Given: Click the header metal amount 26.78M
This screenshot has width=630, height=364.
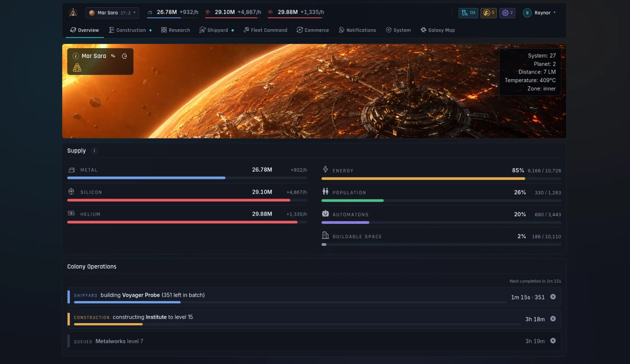Looking at the screenshot, I should (x=166, y=12).
